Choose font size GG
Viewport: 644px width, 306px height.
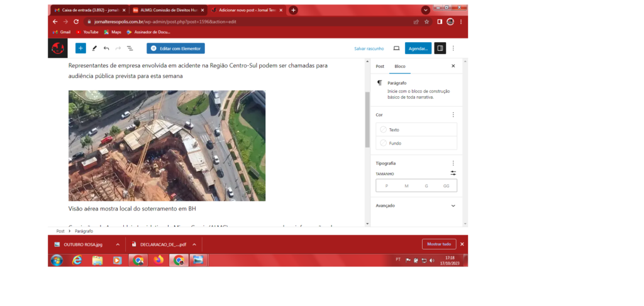[x=446, y=186]
